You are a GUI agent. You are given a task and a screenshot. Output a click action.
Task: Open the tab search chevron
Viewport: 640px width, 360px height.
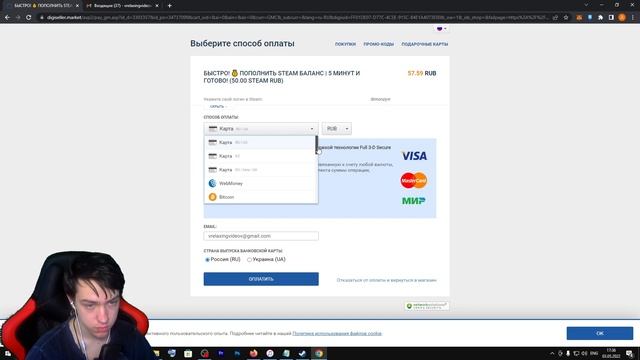coord(586,5)
